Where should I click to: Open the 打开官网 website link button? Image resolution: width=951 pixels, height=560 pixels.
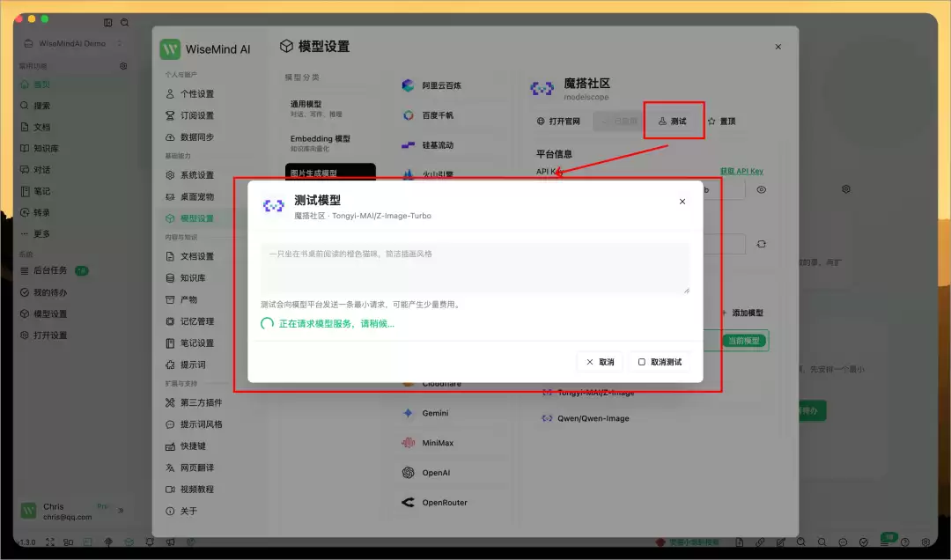tap(558, 122)
